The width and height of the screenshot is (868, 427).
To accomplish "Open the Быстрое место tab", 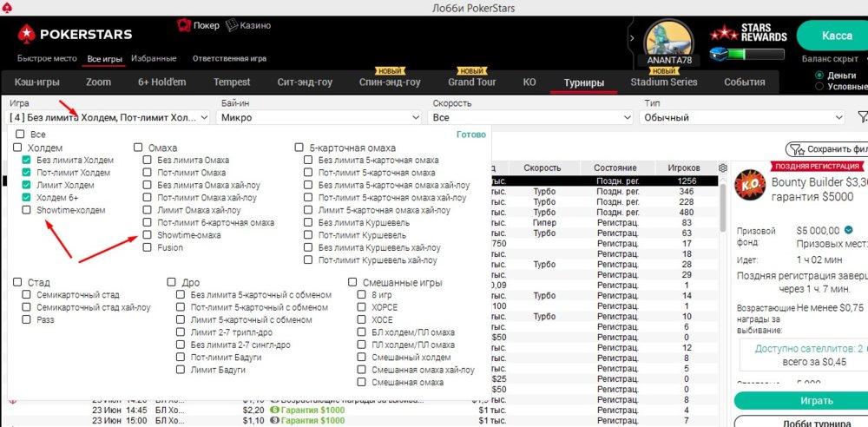I will click(x=47, y=58).
